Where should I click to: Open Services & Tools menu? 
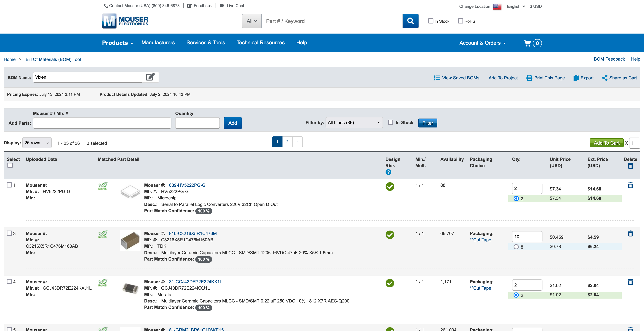(x=206, y=42)
